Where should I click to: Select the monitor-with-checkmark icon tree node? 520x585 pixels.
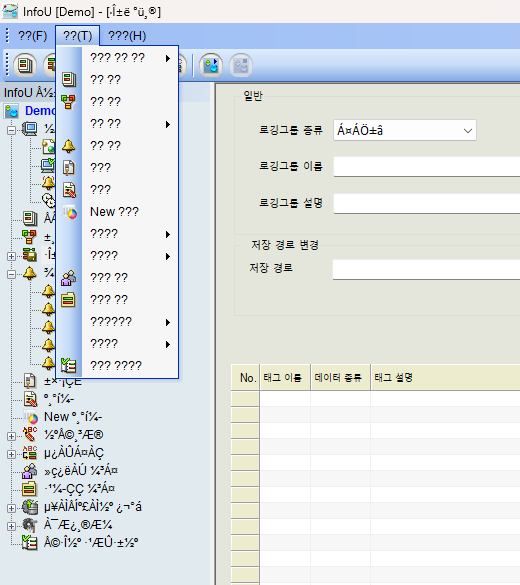coord(48,165)
